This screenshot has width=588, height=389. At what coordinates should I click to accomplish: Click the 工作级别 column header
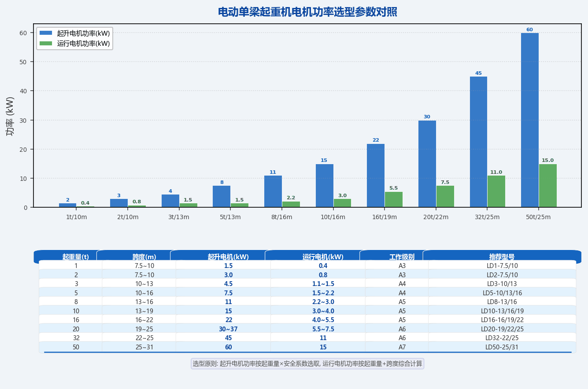402,257
